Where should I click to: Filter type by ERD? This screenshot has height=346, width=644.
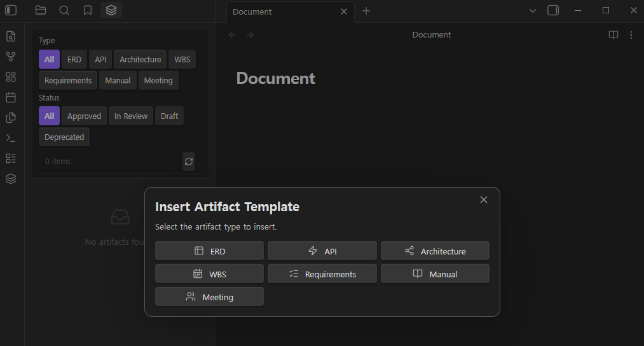click(x=74, y=60)
